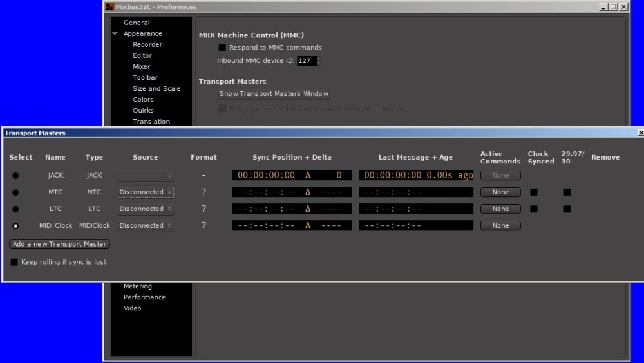
Task: Open Editor preferences page
Action: pos(142,55)
